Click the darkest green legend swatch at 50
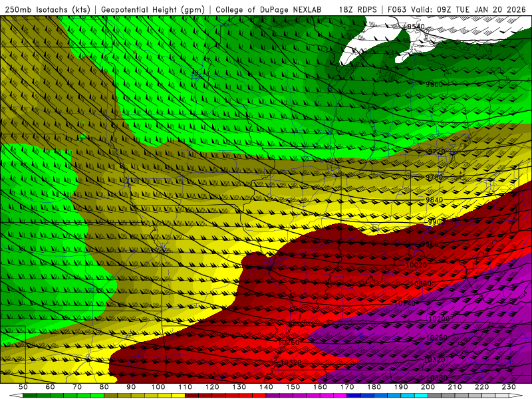Viewport: 532px width, 399px height. click(x=30, y=396)
